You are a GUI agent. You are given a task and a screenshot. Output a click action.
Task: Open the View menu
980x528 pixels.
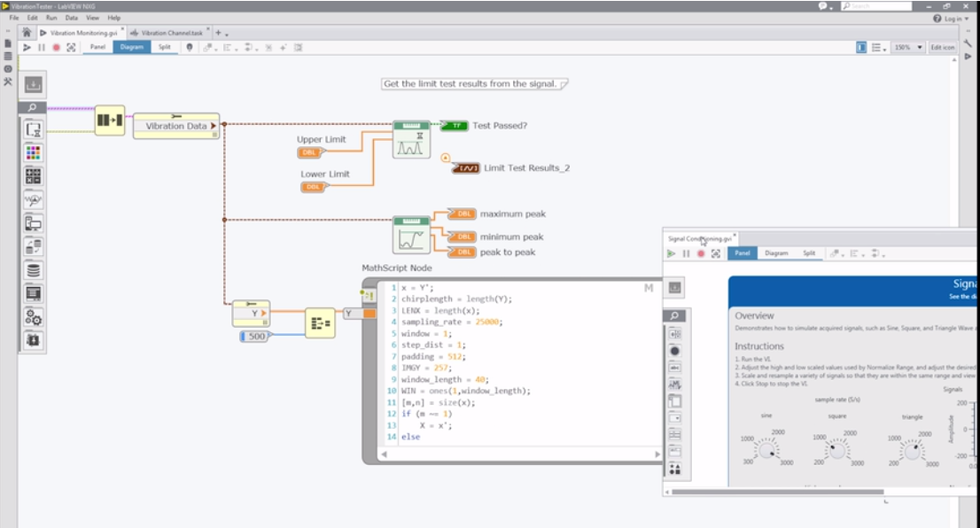pyautogui.click(x=92, y=18)
